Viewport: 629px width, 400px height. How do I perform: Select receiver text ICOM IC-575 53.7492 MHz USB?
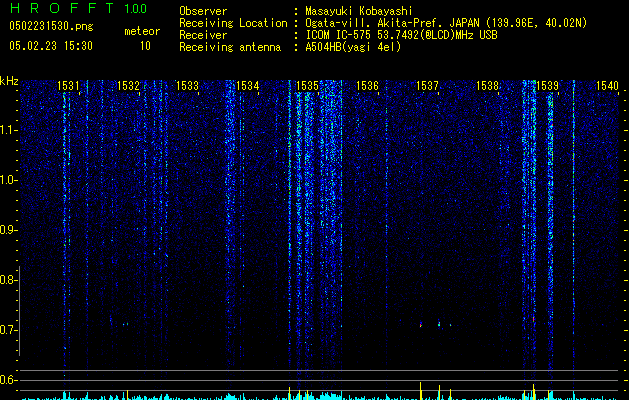[x=401, y=35]
